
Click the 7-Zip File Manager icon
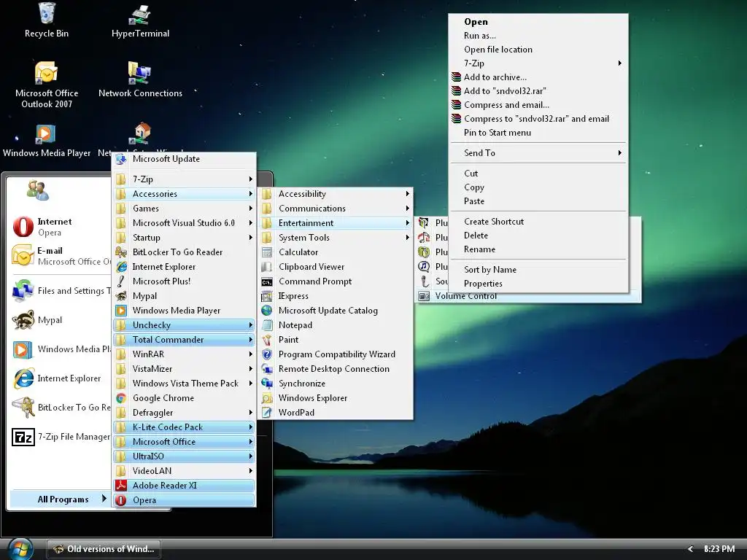[23, 437]
